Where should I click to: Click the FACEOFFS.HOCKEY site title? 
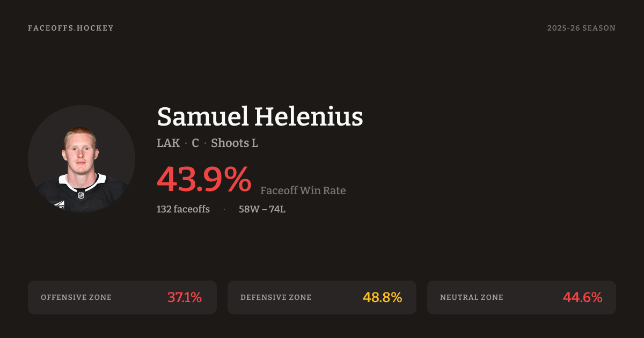pos(71,28)
